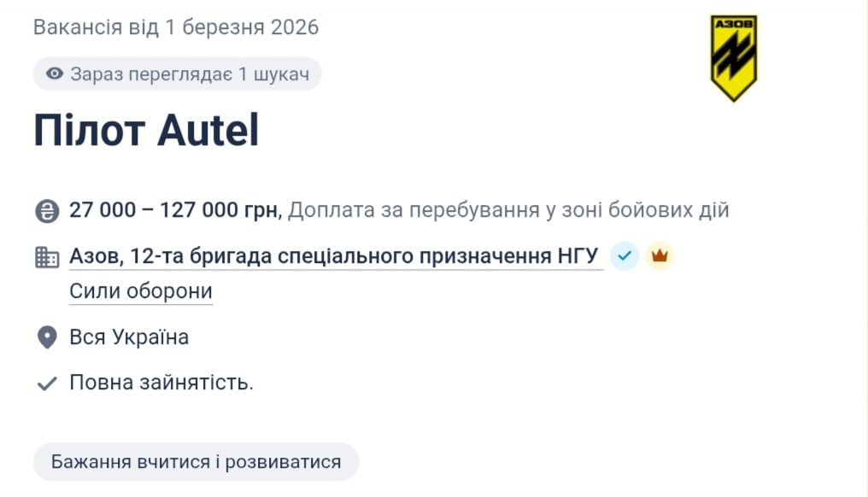Enable the verified company status badge
Image resolution: width=868 pixels, height=497 pixels.
pos(624,255)
